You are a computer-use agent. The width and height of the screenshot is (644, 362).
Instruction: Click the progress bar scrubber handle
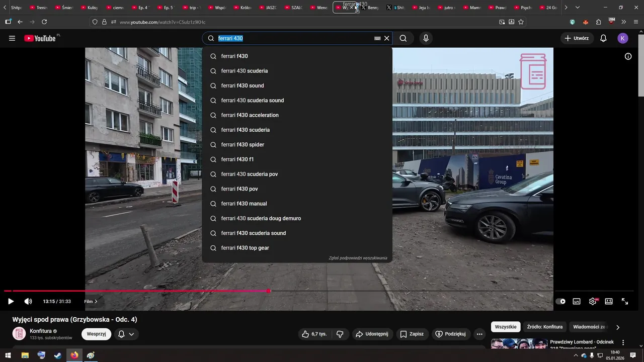(x=269, y=291)
